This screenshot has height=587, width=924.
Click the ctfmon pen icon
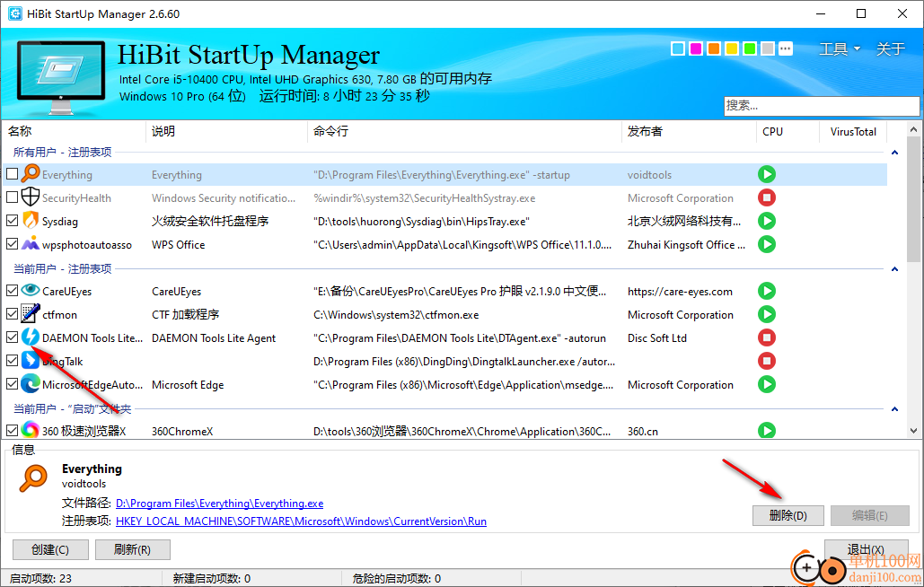pyautogui.click(x=30, y=314)
